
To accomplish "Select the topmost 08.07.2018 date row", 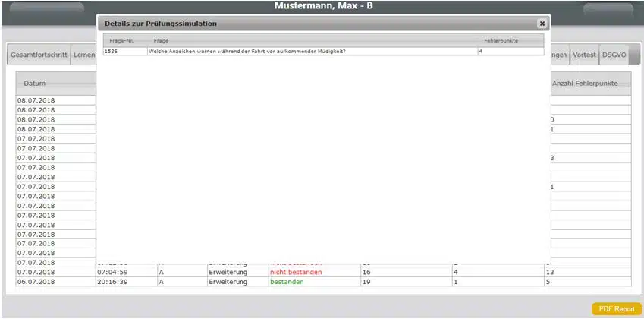I will click(x=36, y=100).
